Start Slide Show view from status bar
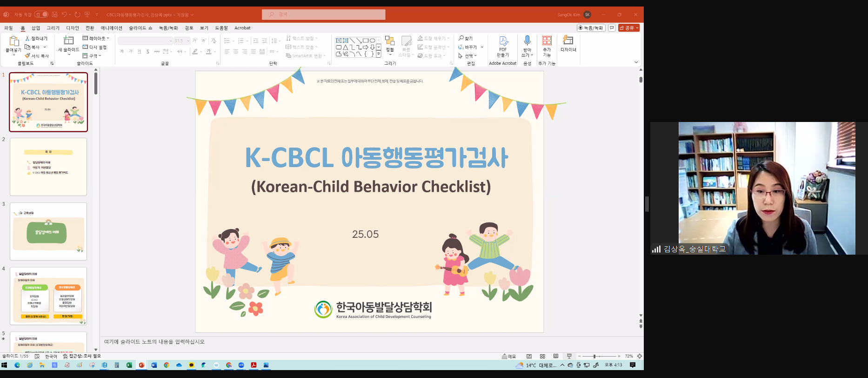Screen dimensions: 868x378 (569, 356)
